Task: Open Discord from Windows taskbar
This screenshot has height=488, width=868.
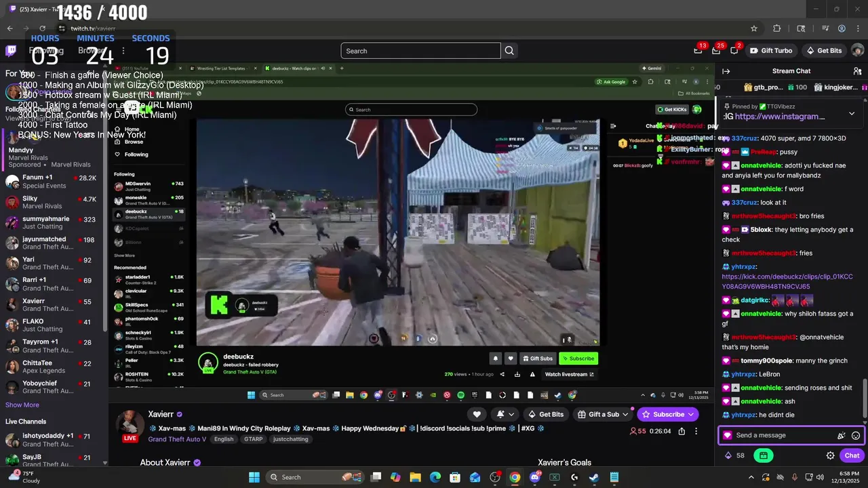Action: tap(535, 477)
